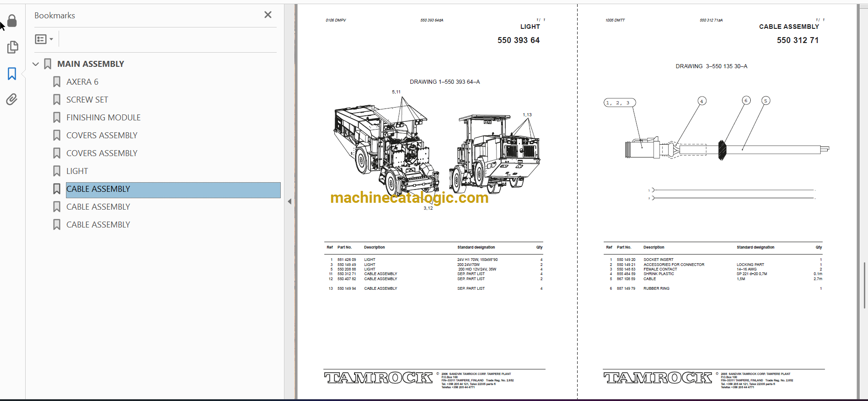Open the bookmark options dropdown menu
The width and height of the screenshot is (868, 401).
point(44,39)
